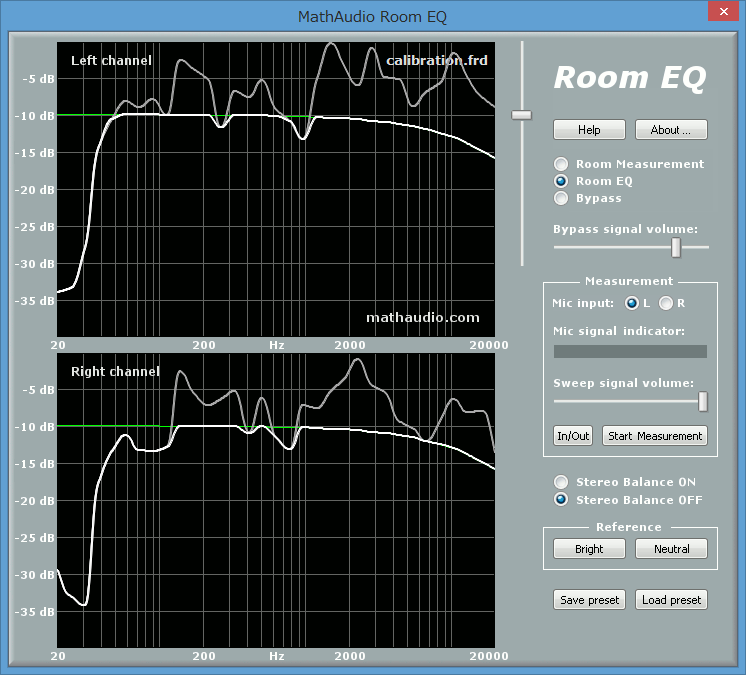Click the calibration.frd label

click(437, 60)
